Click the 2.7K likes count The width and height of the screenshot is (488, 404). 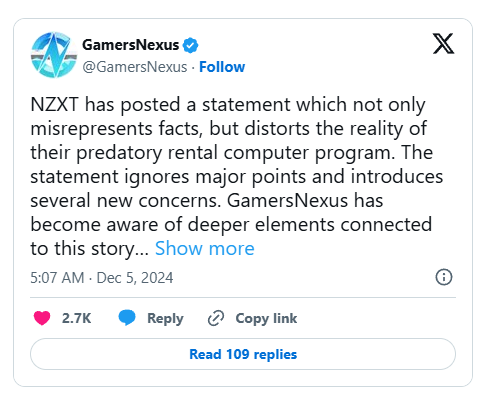tap(76, 318)
